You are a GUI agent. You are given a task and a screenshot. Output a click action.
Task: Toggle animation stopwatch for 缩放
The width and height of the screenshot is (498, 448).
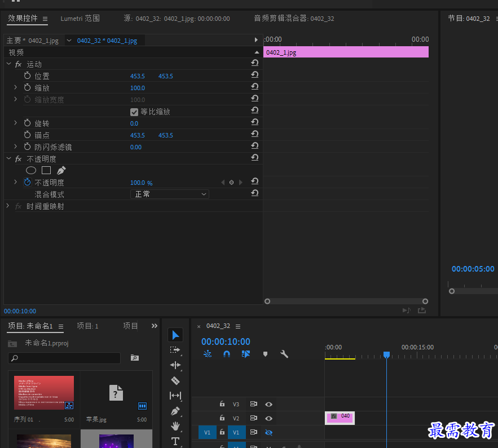[x=27, y=87]
